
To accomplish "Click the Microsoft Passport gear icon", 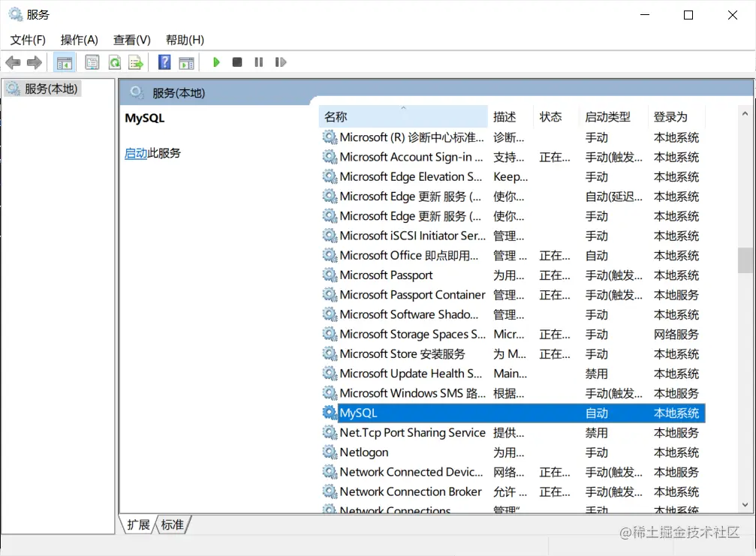I will [x=330, y=275].
